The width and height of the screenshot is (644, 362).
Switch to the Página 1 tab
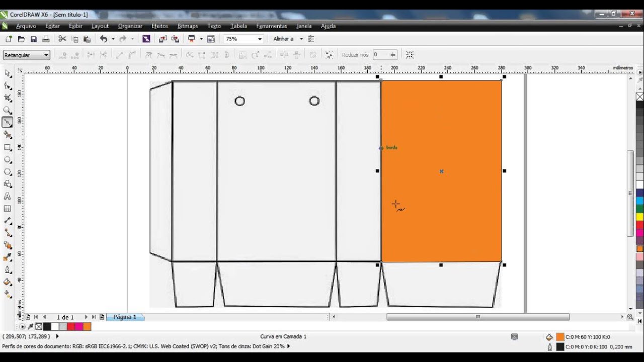click(125, 317)
